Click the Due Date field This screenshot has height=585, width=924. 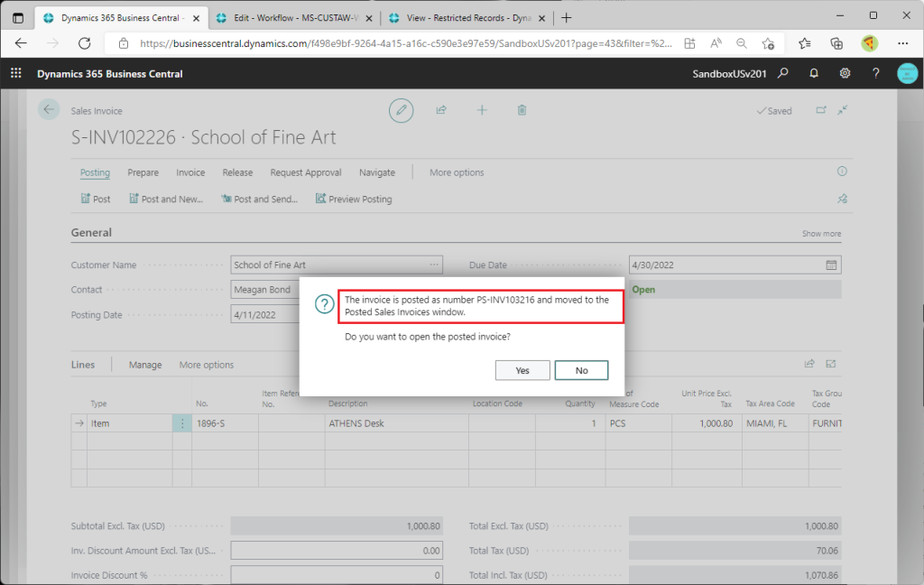735,265
